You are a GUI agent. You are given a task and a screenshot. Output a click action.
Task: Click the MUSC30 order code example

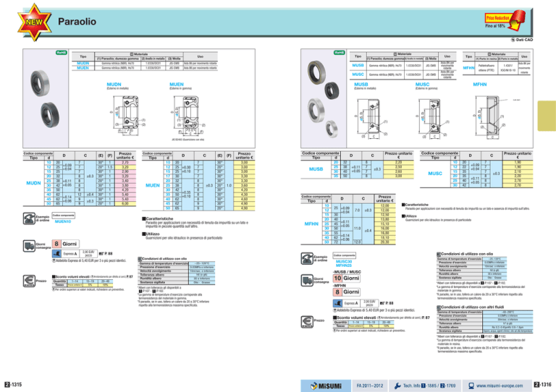pyautogui.click(x=344, y=262)
